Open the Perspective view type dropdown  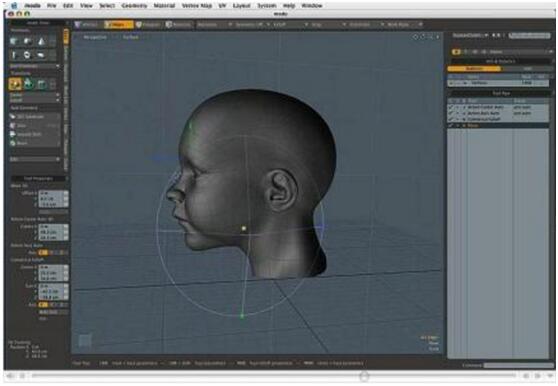click(x=95, y=37)
